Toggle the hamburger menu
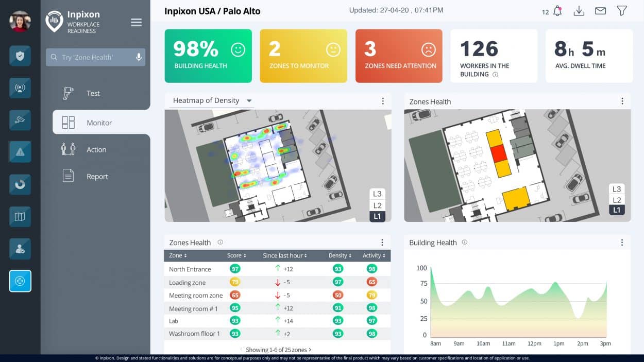The width and height of the screenshot is (644, 362). (x=136, y=22)
